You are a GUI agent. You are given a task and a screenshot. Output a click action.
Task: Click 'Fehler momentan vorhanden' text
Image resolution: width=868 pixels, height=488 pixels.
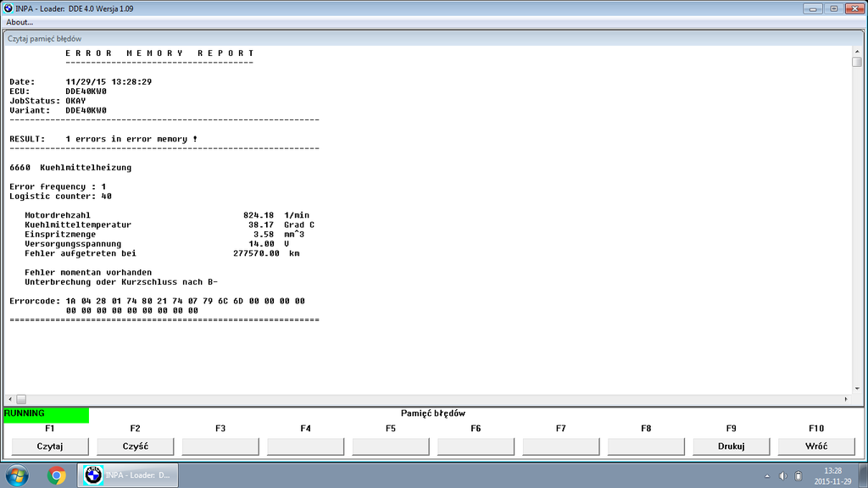[x=88, y=272]
